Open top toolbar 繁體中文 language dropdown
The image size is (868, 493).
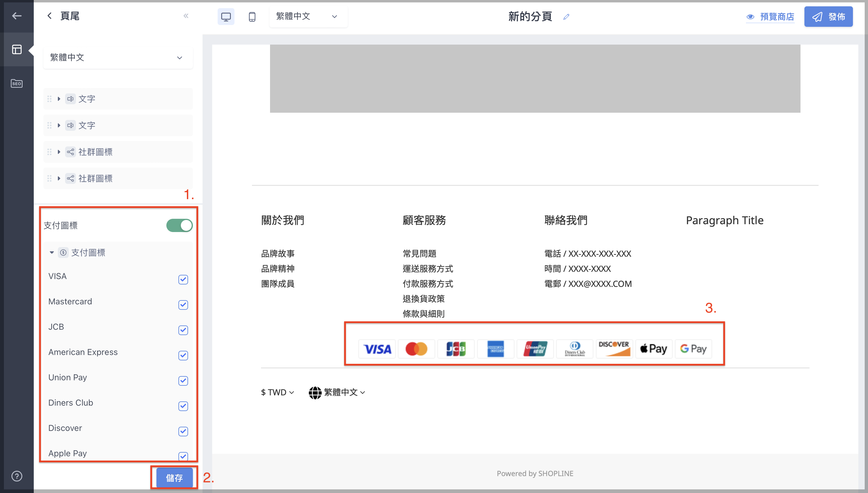coord(308,16)
